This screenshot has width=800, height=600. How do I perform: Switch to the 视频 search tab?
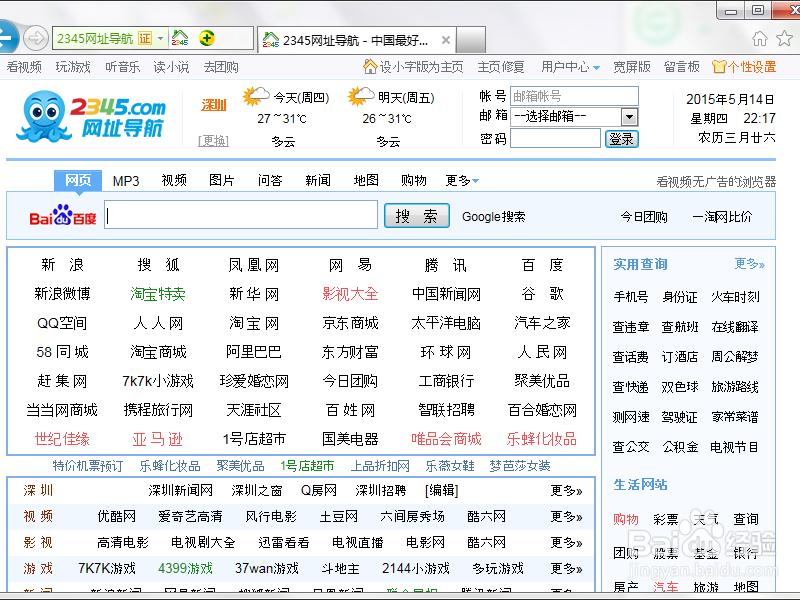click(174, 181)
